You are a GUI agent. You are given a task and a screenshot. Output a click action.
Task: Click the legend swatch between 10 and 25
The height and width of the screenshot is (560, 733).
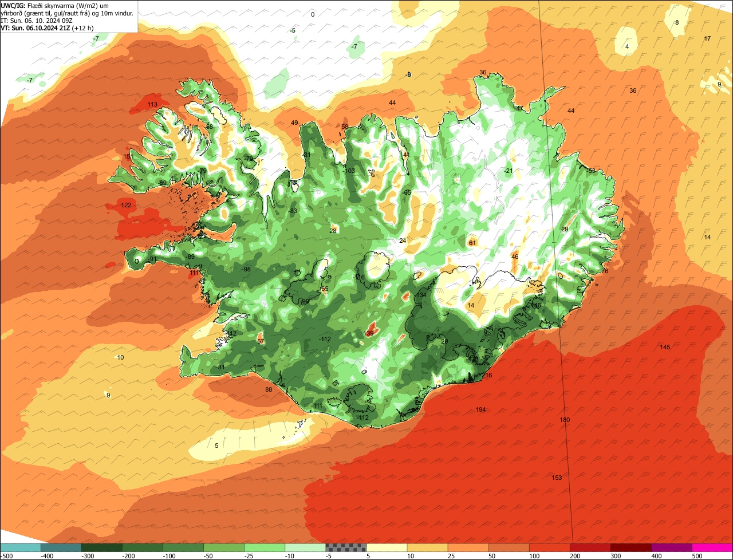pos(427,547)
